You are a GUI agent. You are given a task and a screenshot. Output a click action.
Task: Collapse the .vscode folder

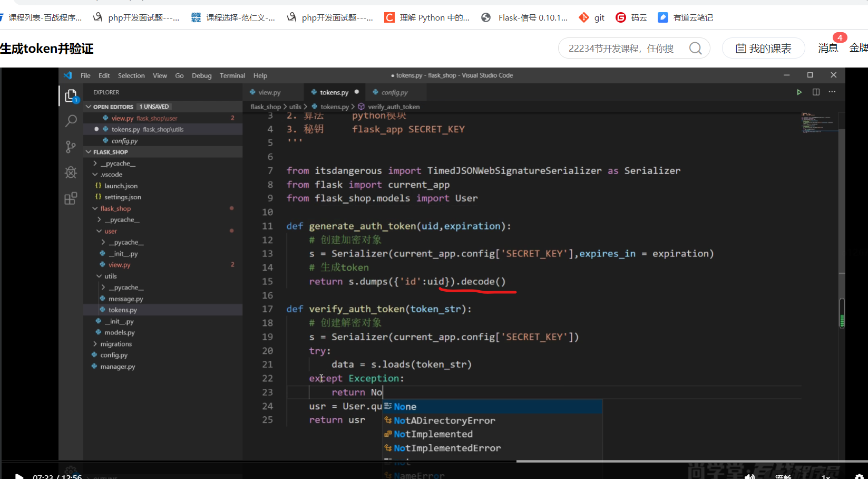pyautogui.click(x=95, y=175)
